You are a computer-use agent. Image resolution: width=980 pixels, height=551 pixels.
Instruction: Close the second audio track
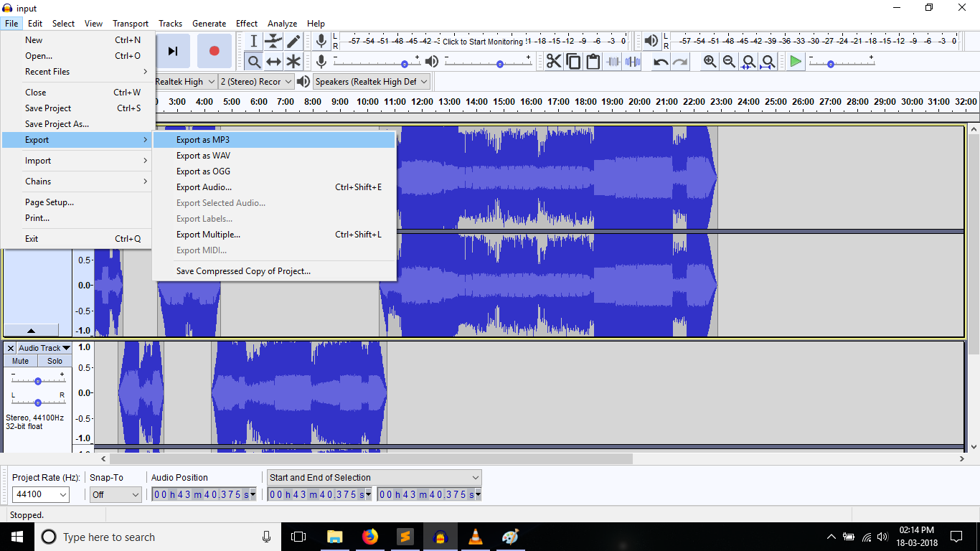[10, 348]
